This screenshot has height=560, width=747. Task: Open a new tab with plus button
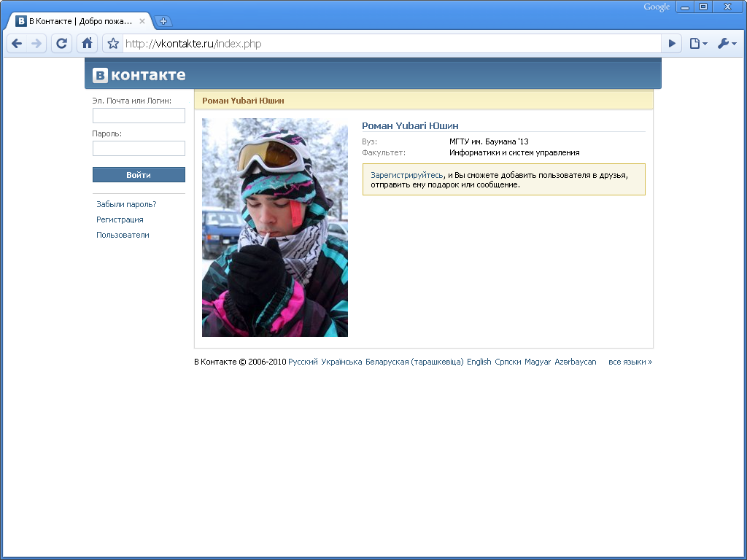click(x=163, y=21)
